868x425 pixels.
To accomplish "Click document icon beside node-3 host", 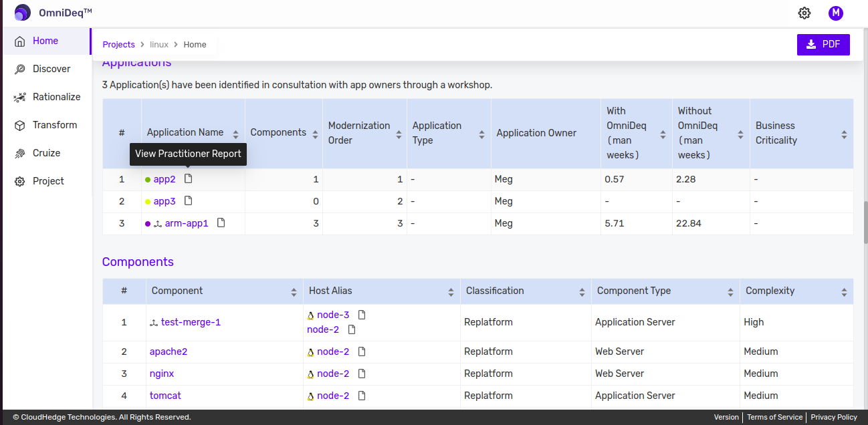I will pyautogui.click(x=362, y=314).
